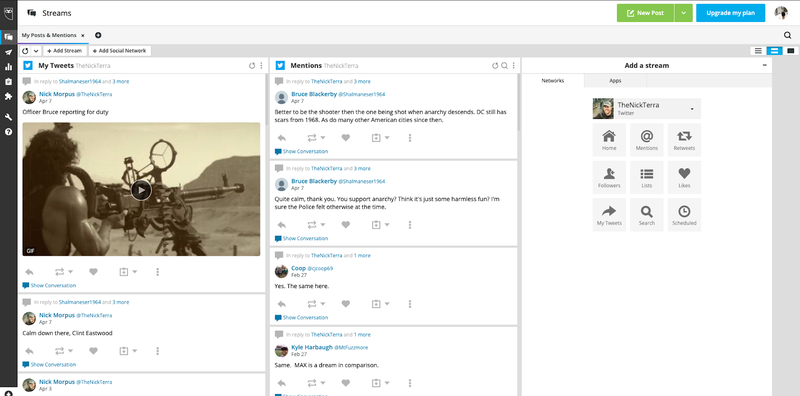This screenshot has height=396, width=800.
Task: Add a Scheduled stream tile
Action: (x=684, y=215)
